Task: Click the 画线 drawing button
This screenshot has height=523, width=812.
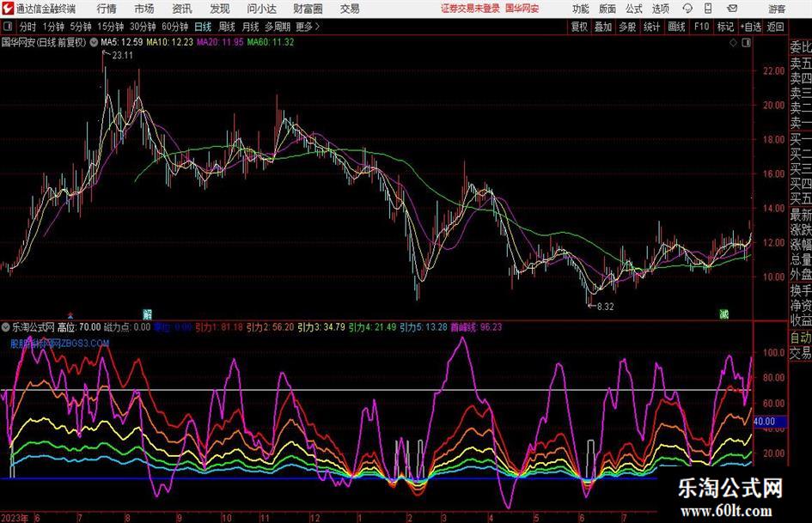Action: (x=676, y=27)
